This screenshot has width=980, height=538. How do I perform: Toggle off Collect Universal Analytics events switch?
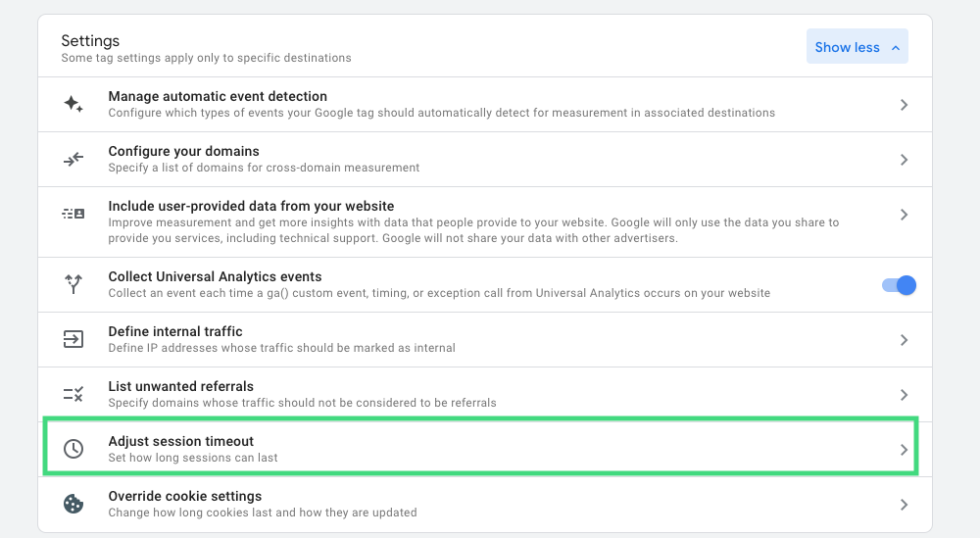click(x=899, y=285)
